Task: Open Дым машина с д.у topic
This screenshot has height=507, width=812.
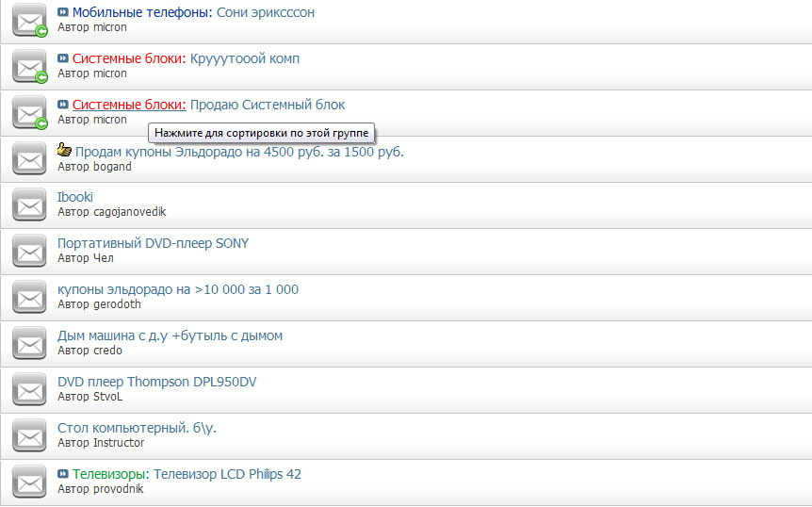Action: (170, 335)
